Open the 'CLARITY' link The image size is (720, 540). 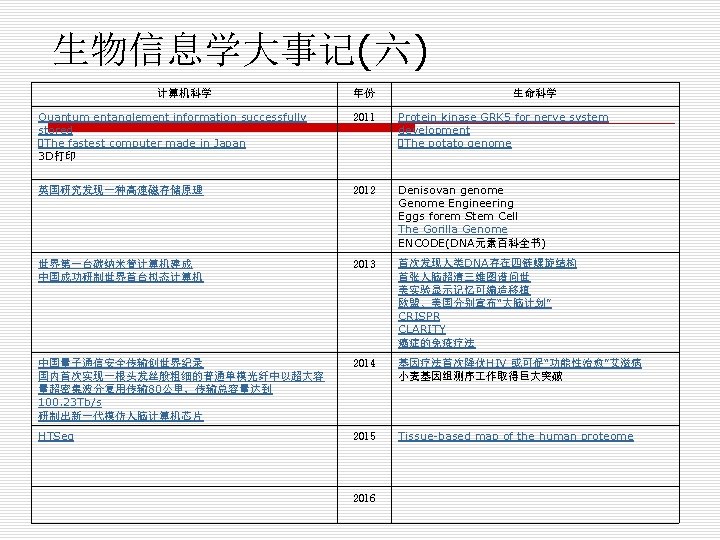pos(422,329)
